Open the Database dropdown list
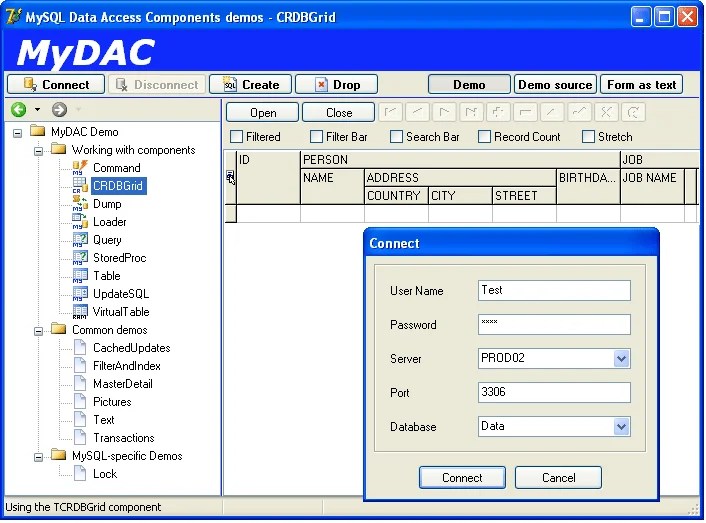 pyautogui.click(x=621, y=427)
